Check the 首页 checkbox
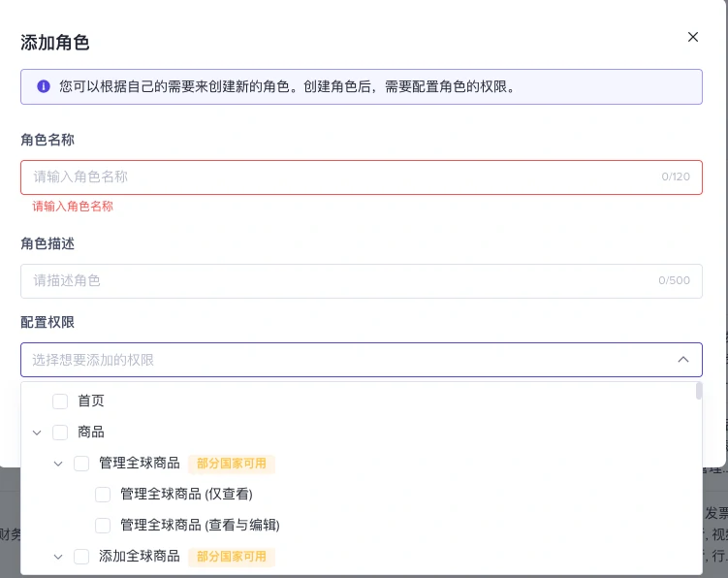728x578 pixels. pos(60,401)
